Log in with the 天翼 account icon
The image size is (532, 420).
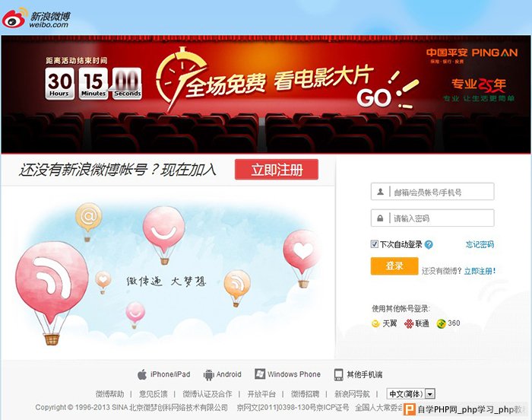pyautogui.click(x=375, y=323)
